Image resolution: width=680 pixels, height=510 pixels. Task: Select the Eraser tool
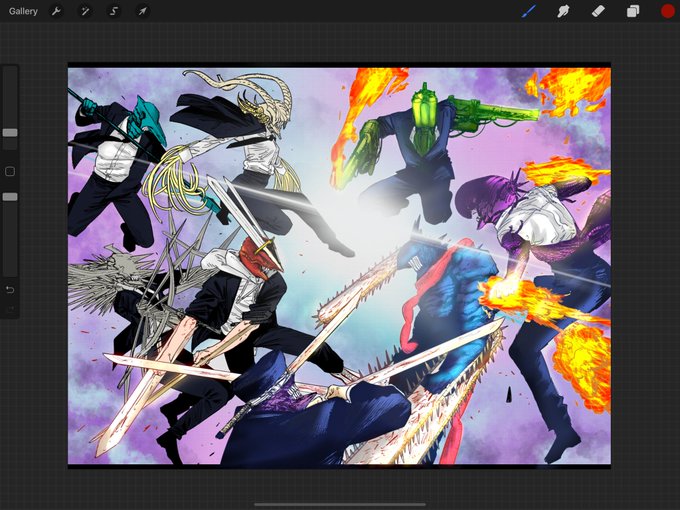(598, 11)
